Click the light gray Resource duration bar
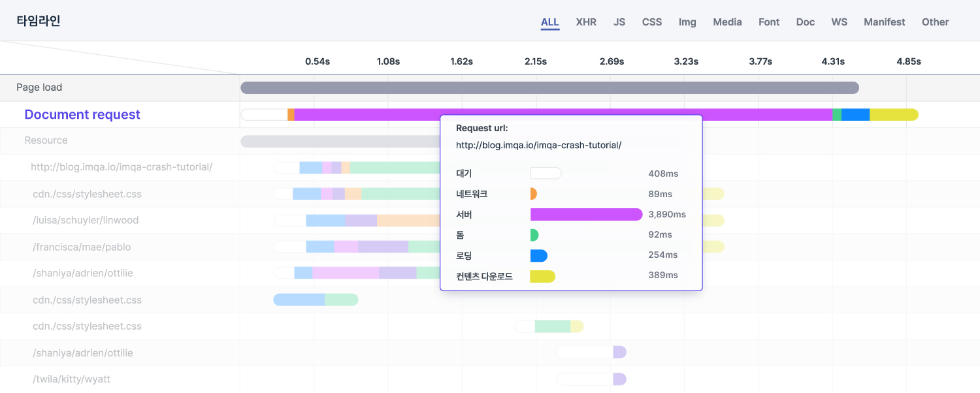The width and height of the screenshot is (980, 393). coord(340,142)
